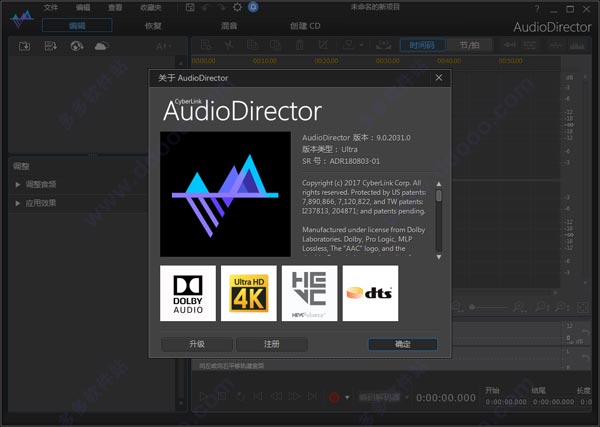Click the dts logo

(x=370, y=293)
